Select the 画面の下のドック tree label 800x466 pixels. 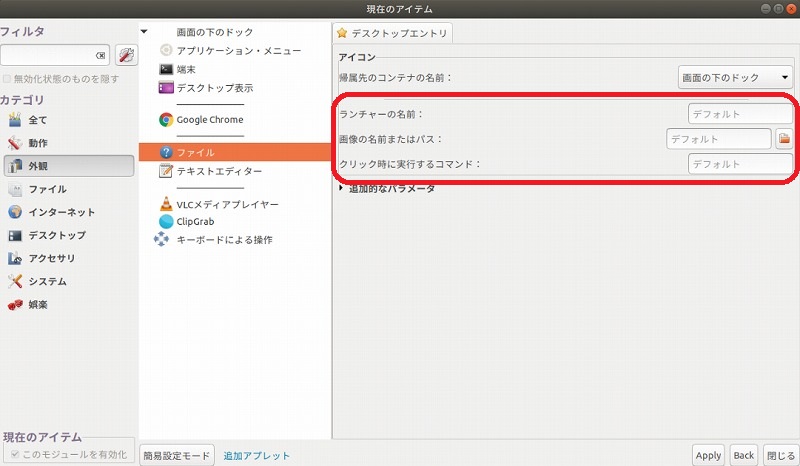(215, 32)
